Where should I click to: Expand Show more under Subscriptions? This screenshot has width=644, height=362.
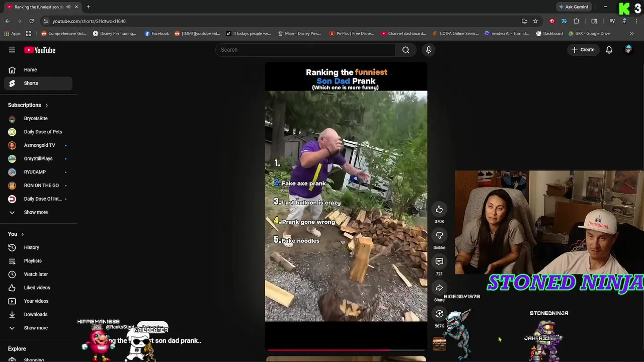pyautogui.click(x=38, y=212)
